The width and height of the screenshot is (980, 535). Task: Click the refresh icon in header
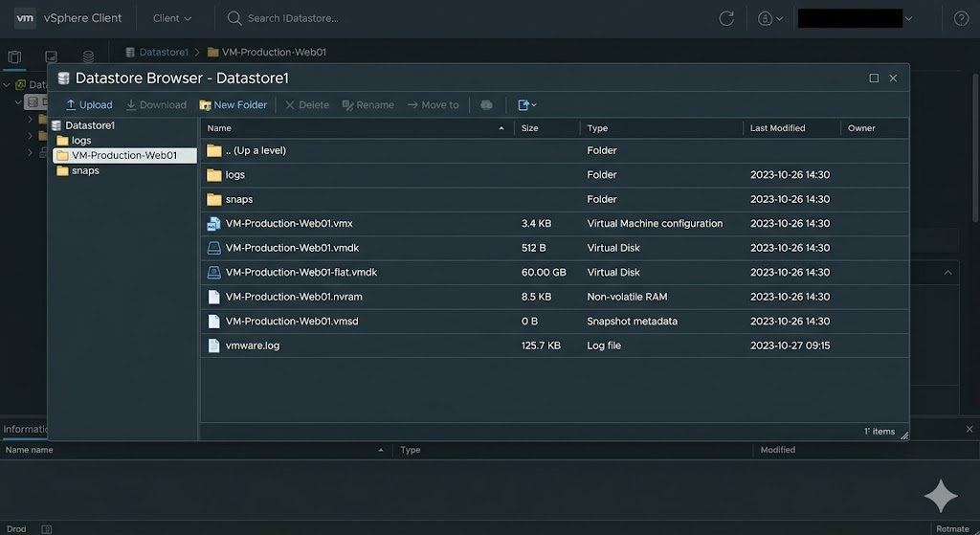(726, 19)
